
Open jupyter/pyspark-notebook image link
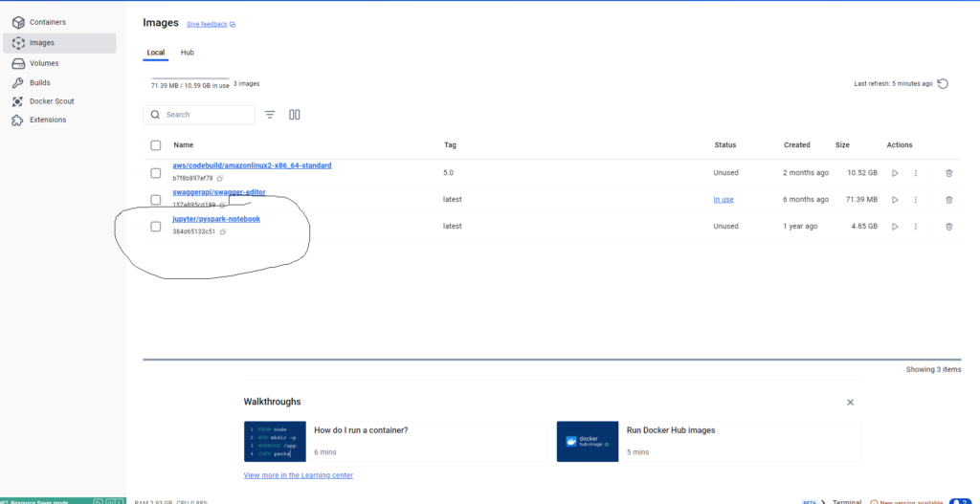point(216,219)
